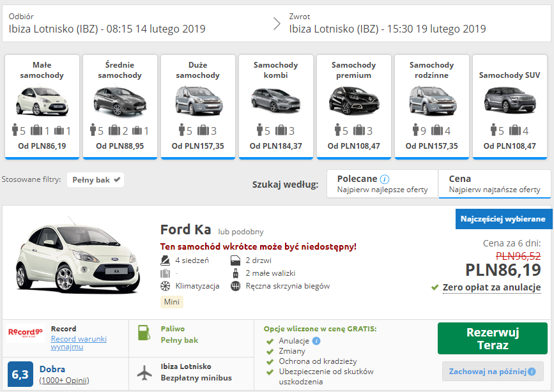Open Zachowaj na później info icon
Image resolution: width=554 pixels, height=392 pixels.
click(x=532, y=372)
